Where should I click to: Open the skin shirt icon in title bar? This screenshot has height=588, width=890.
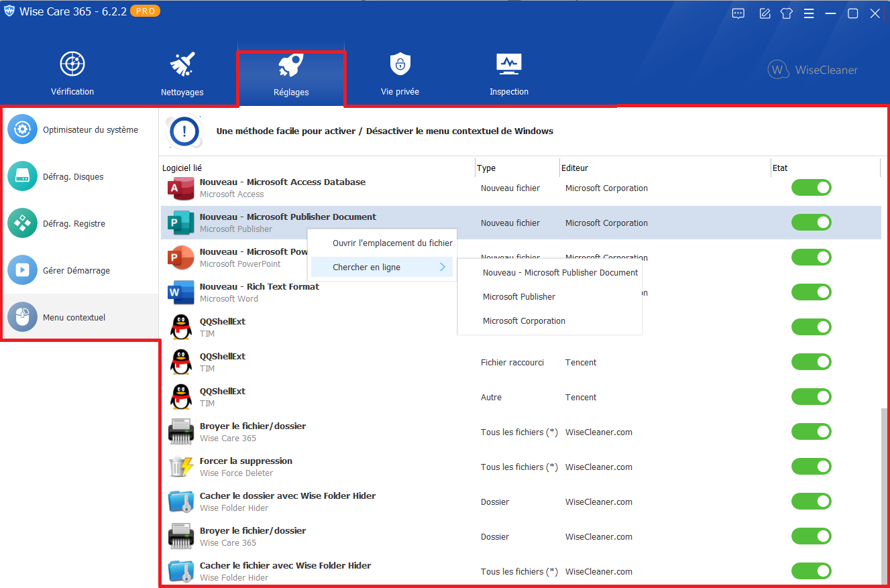(x=787, y=13)
